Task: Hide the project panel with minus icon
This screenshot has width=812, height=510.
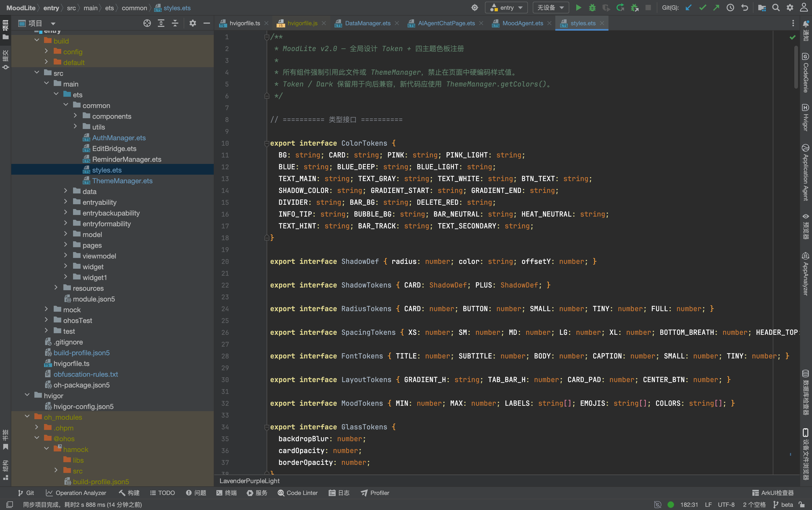Action: [206, 23]
